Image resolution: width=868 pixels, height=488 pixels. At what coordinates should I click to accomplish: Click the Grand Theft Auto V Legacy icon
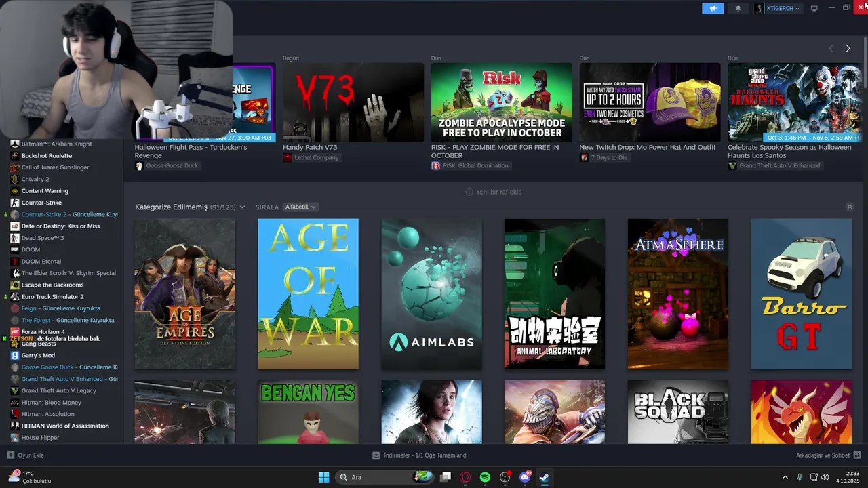click(x=15, y=390)
